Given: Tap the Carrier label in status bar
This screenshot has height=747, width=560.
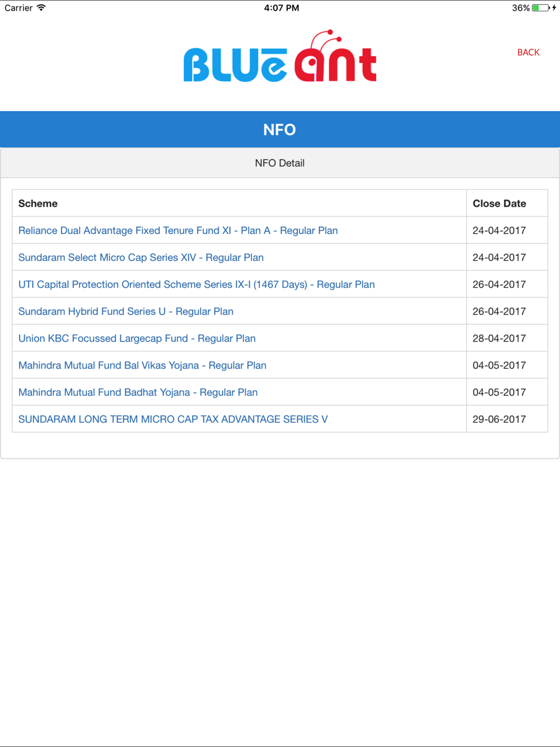Looking at the screenshot, I should pyautogui.click(x=18, y=8).
